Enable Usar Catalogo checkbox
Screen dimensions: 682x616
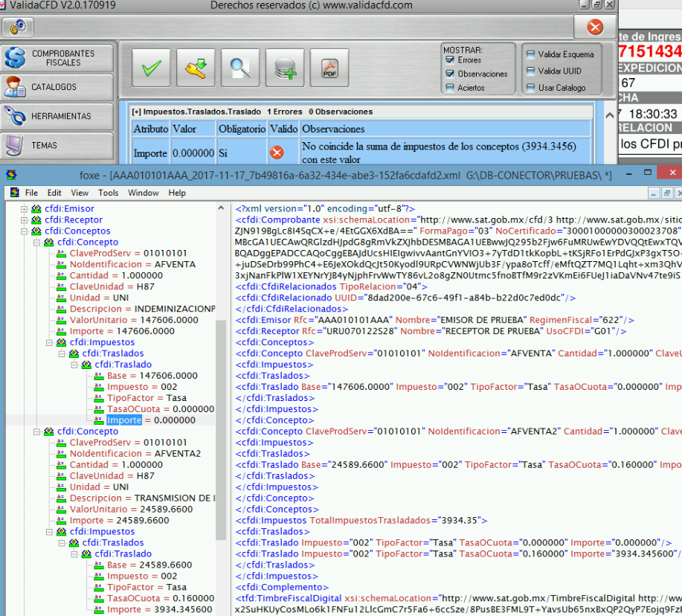(530, 88)
